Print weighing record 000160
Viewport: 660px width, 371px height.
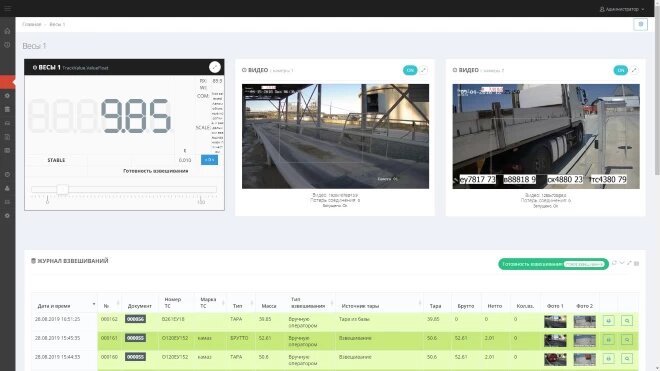point(608,358)
